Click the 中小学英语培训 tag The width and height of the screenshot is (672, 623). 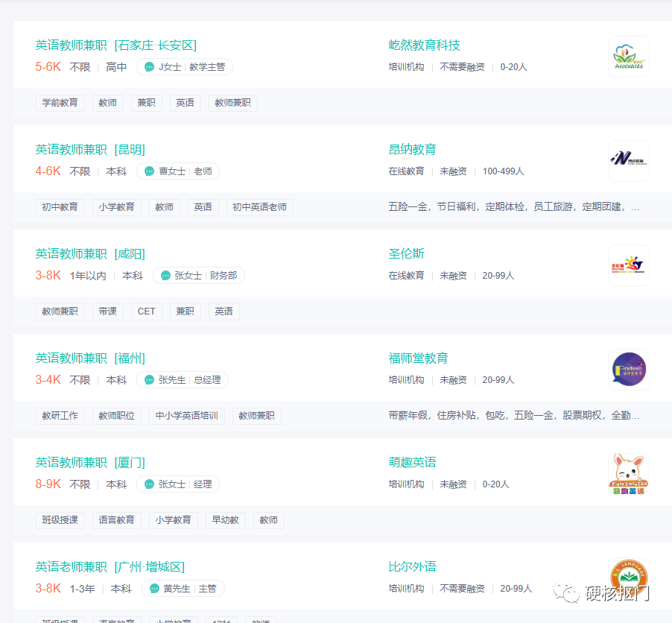tap(187, 415)
